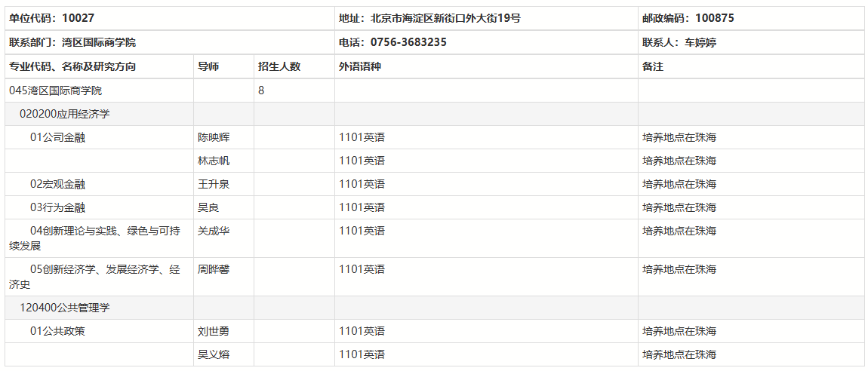Click the 联系部门 湾区国际商学院 cell

(x=72, y=42)
